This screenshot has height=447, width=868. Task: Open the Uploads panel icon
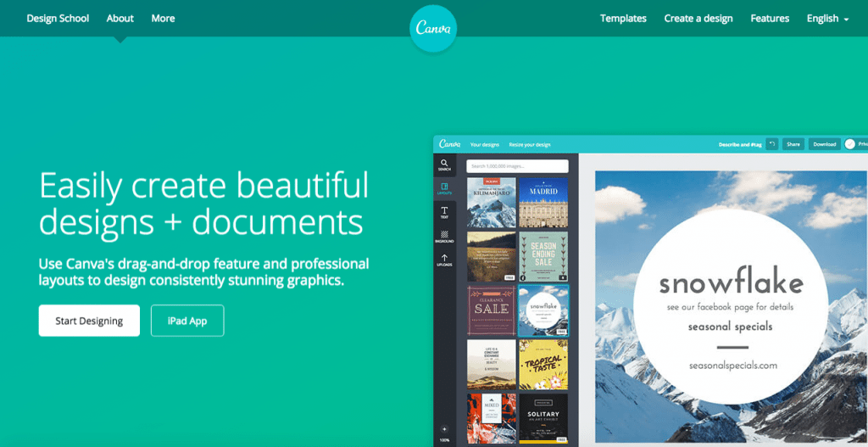[x=444, y=260]
